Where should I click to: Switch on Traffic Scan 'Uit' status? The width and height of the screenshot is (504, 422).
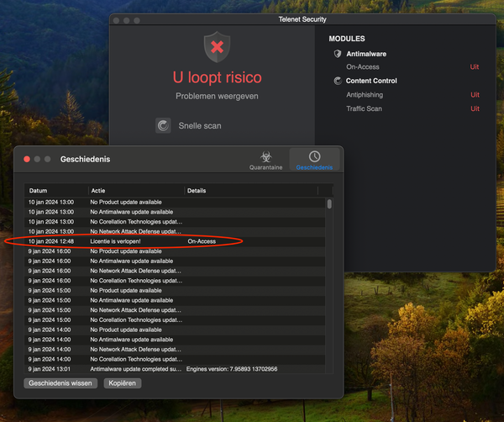(x=475, y=108)
